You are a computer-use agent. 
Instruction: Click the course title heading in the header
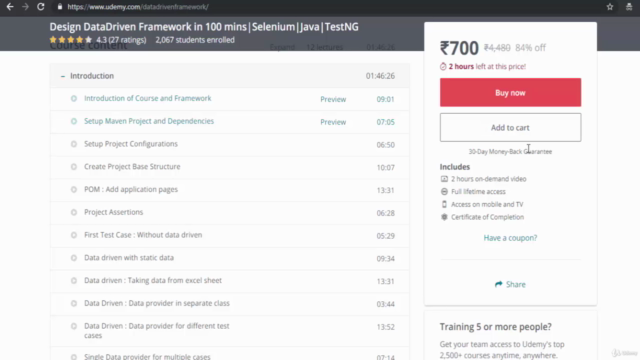coord(204,27)
